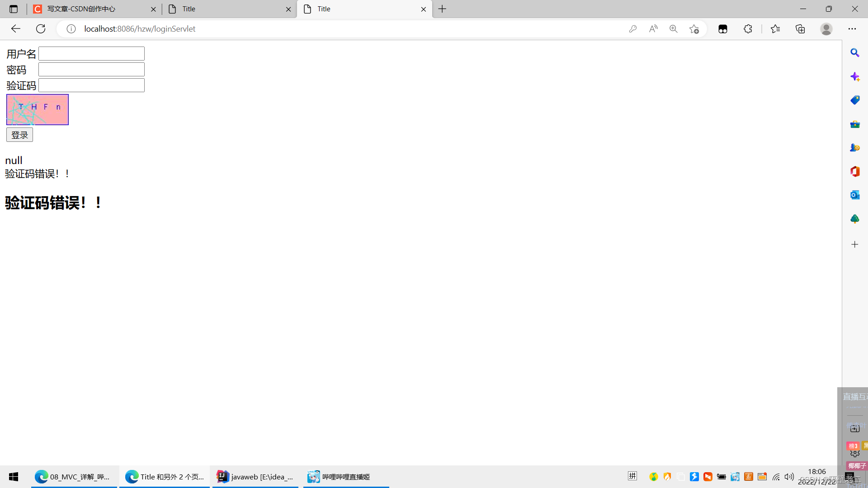Image resolution: width=868 pixels, height=488 pixels.
Task: Click the 登录 button
Action: (x=19, y=135)
